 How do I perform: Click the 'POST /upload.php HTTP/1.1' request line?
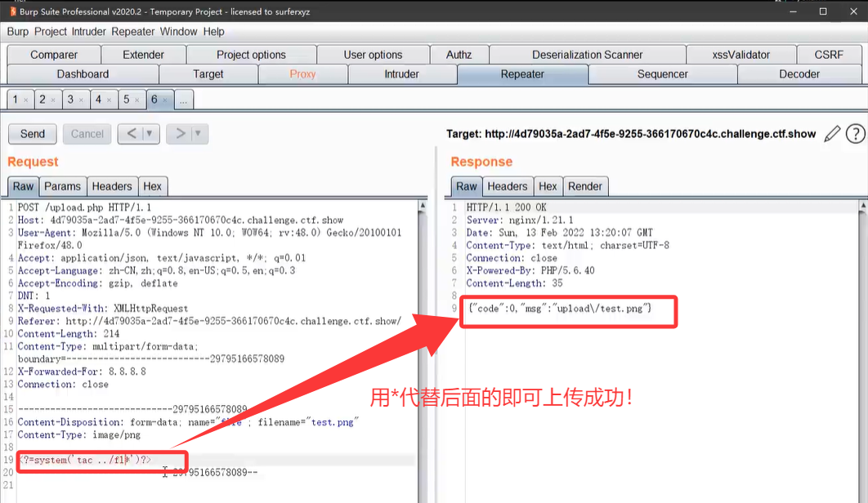tap(84, 207)
